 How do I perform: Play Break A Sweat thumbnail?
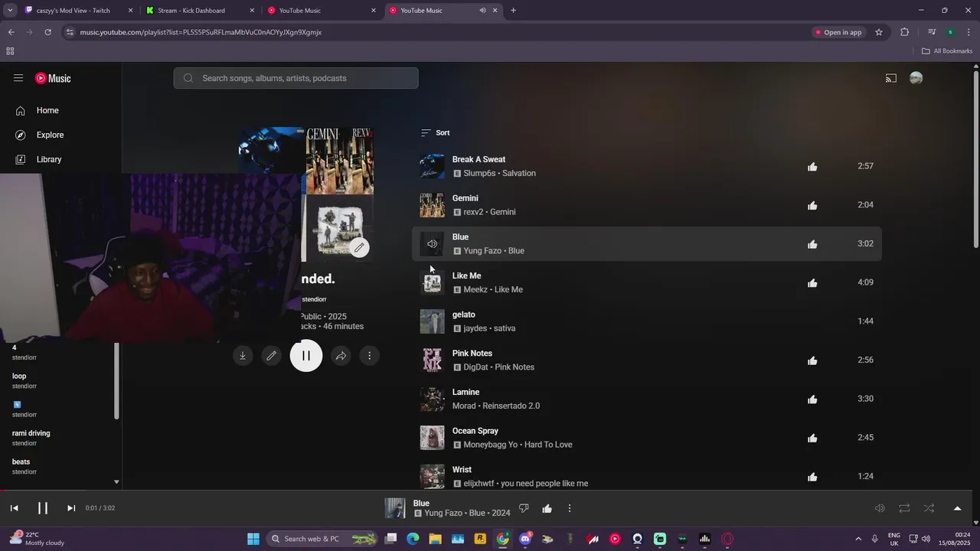click(x=432, y=166)
